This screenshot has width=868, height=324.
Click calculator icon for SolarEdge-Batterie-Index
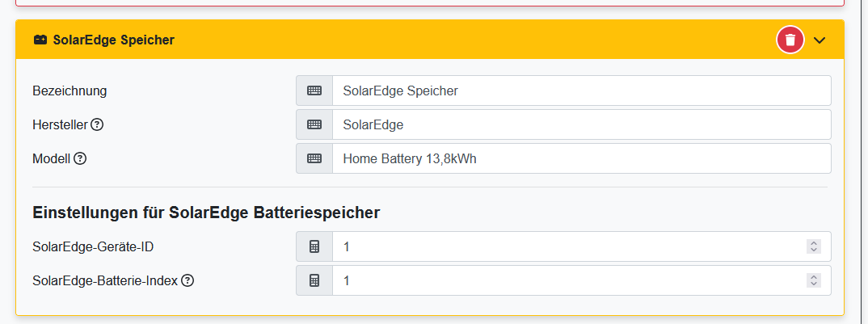(314, 280)
